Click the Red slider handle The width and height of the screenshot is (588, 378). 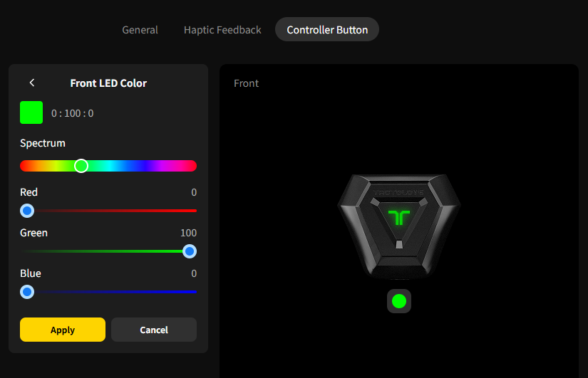tap(27, 211)
